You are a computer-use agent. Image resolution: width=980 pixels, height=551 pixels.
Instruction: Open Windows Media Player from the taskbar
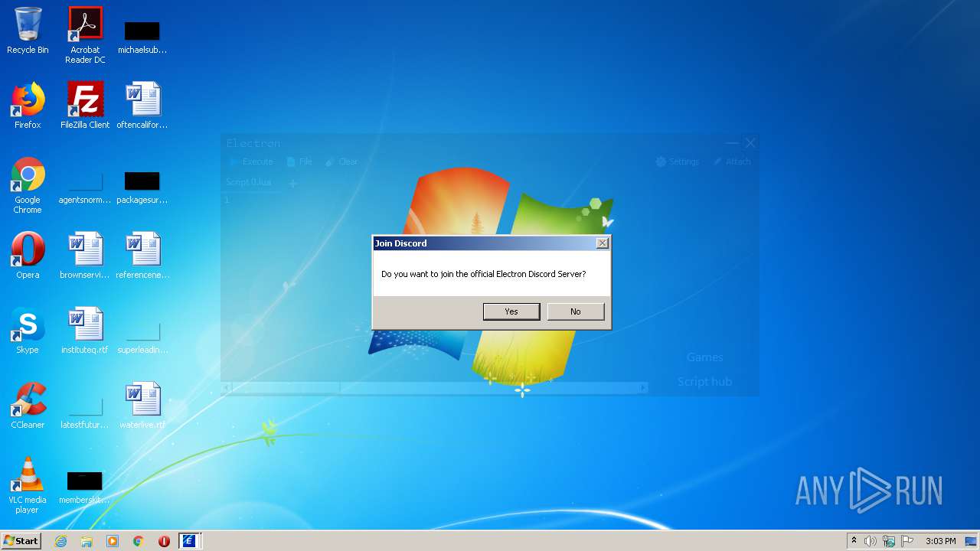coord(113,541)
